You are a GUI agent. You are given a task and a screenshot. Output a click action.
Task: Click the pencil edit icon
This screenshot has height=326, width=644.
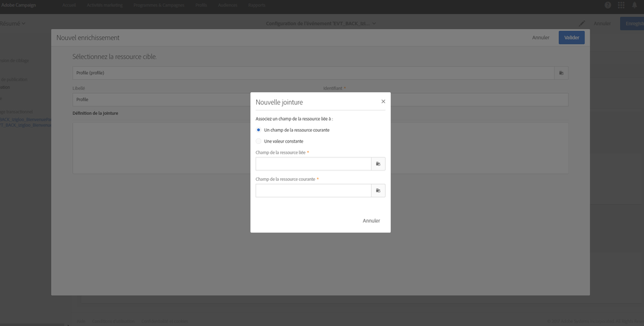click(x=582, y=24)
